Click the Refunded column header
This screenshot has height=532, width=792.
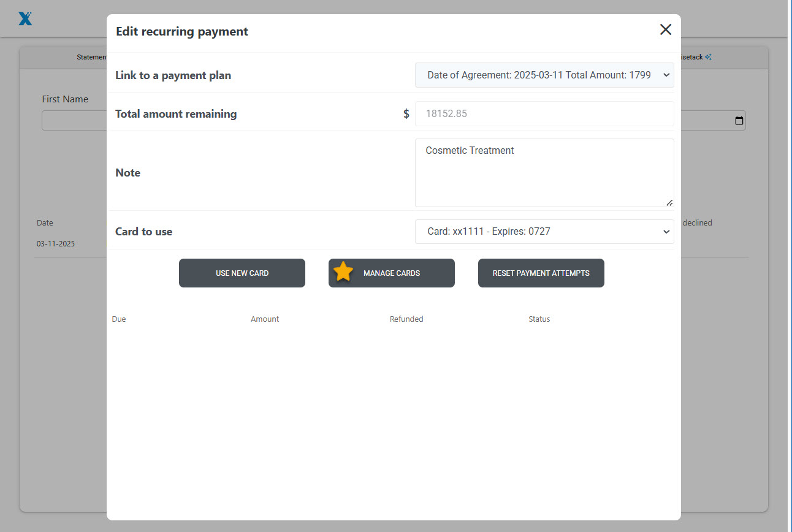coord(406,319)
